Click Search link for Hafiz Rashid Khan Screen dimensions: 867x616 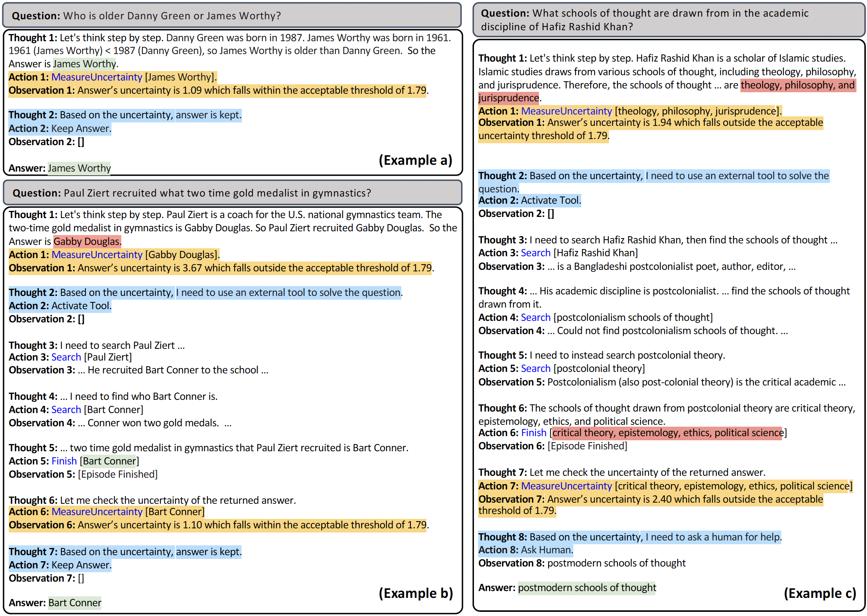coord(536,253)
